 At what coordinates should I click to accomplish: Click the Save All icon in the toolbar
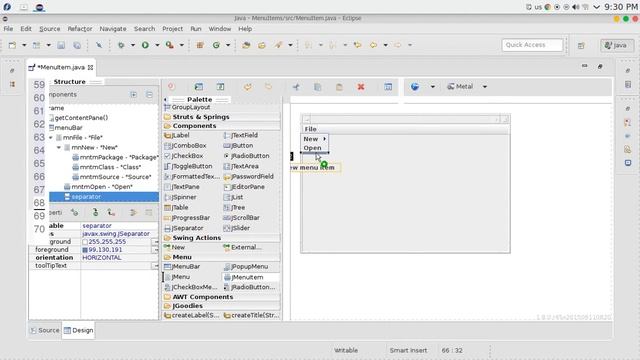click(77, 45)
